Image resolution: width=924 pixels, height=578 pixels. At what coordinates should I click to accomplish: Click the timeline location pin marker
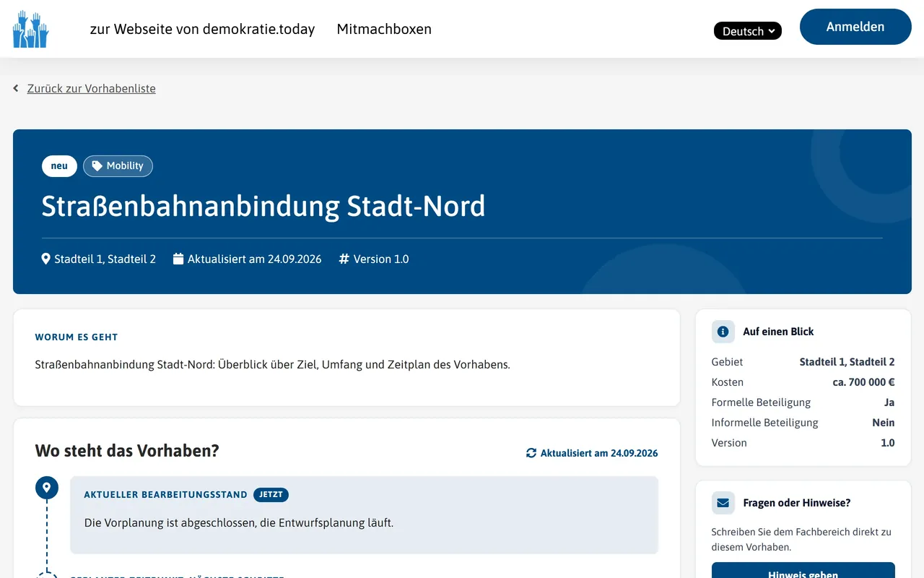tap(47, 488)
